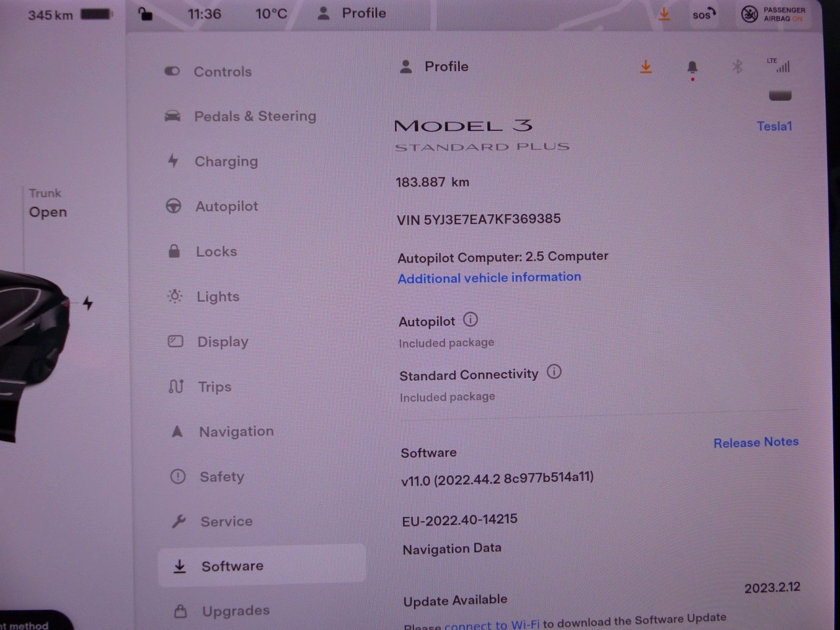Tap the passenger airbag indicator
Viewport: 840px width, 630px height.
773,14
